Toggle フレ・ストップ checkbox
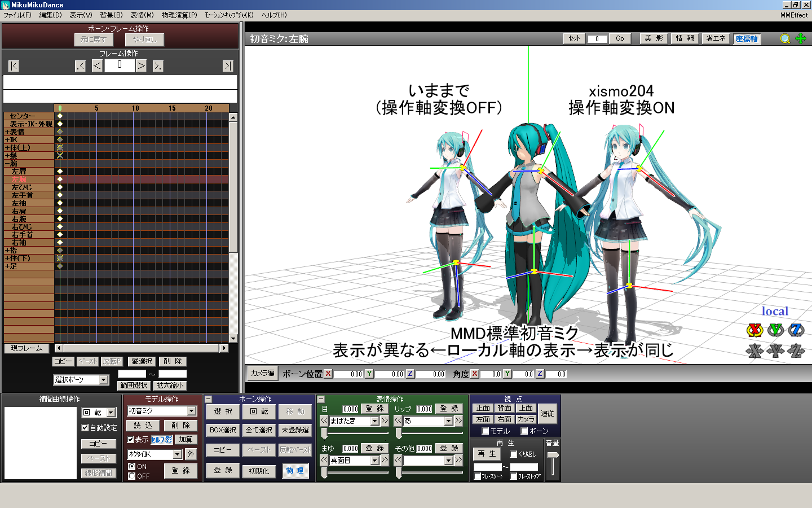The width and height of the screenshot is (812, 508). tap(513, 476)
